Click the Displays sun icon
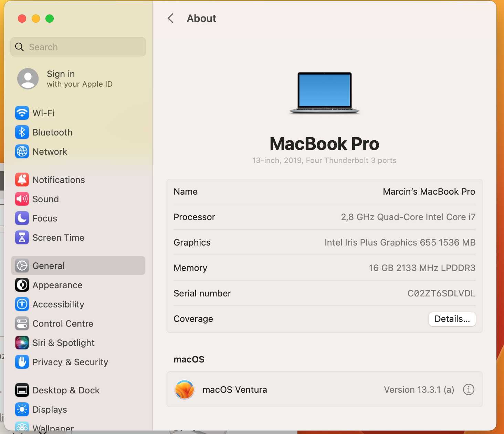This screenshot has width=504, height=434. pyautogui.click(x=22, y=409)
